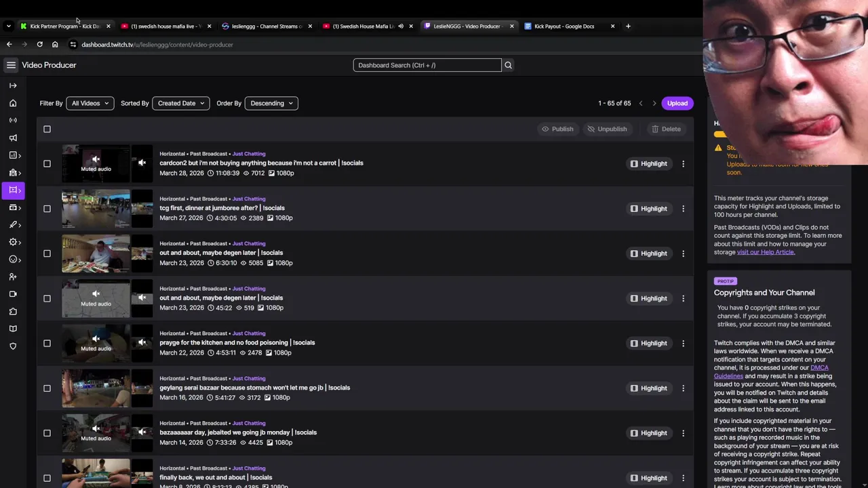Open a new browser tab with plus
This screenshot has height=488, width=868.
[x=628, y=26]
